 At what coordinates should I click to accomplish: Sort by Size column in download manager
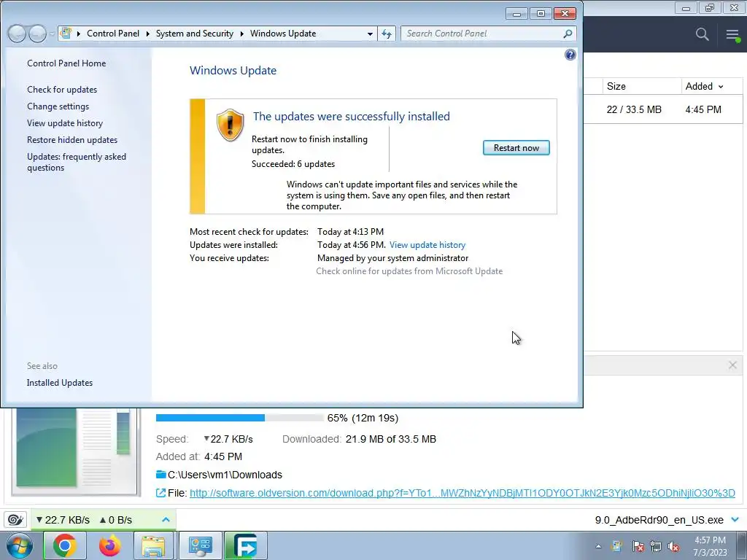616,86
